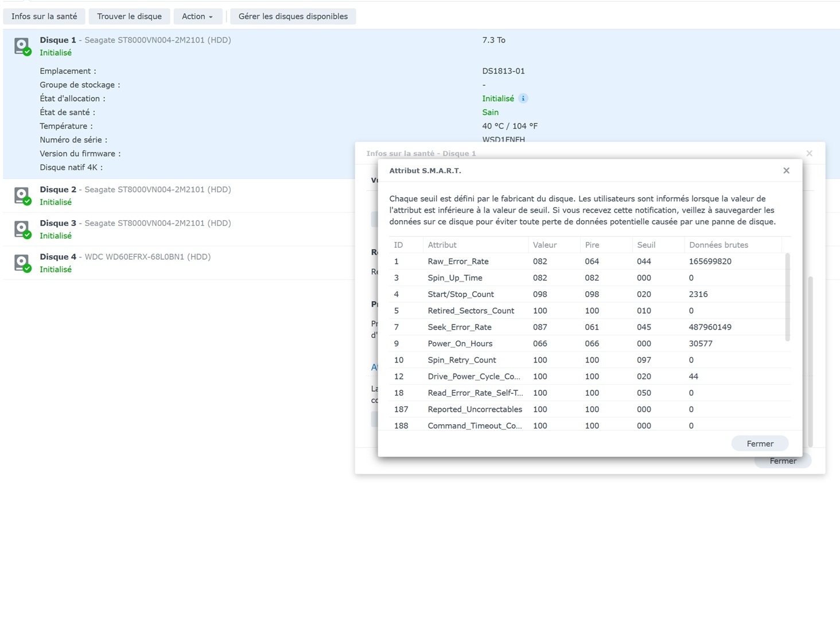Select Disque 2 Seagate row
Screen dimensions: 840x625
point(179,196)
